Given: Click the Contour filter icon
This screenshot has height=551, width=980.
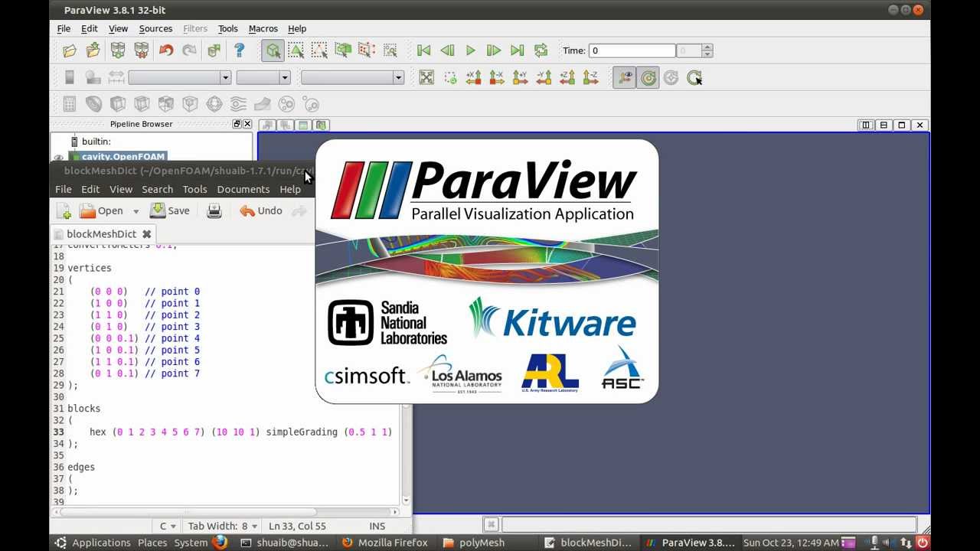Looking at the screenshot, I should point(93,104).
